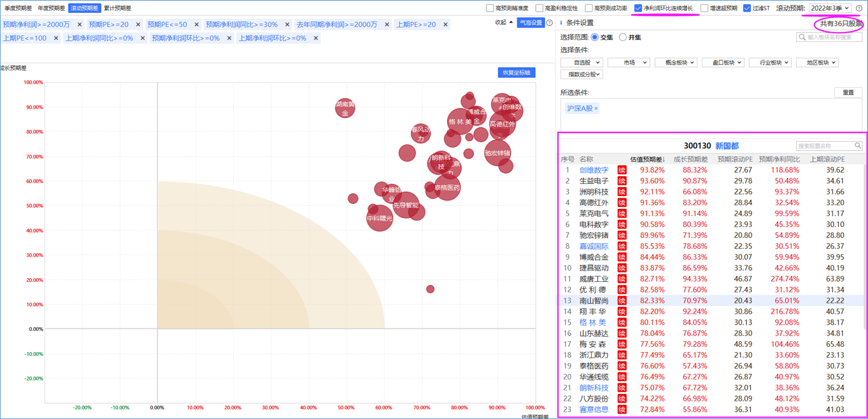Click the red 续 icon for 驰宏锌锗
This screenshot has height=419, width=868.
(x=621, y=235)
